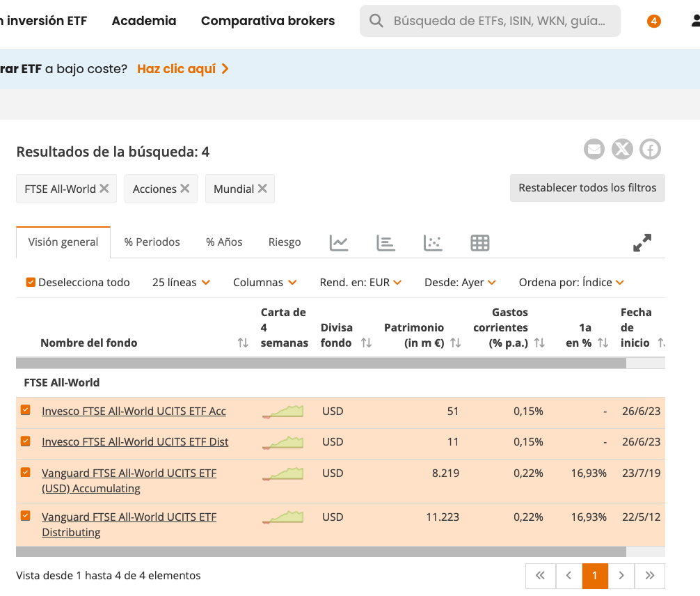Viewport: 700px width, 596px height.
Task: Share results on Facebook
Action: (x=650, y=148)
